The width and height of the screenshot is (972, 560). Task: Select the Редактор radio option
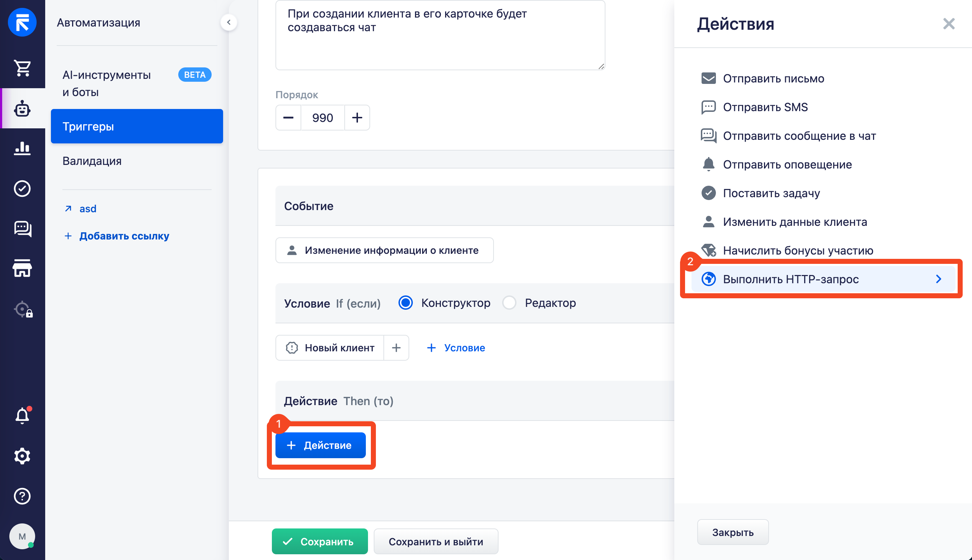(x=509, y=303)
